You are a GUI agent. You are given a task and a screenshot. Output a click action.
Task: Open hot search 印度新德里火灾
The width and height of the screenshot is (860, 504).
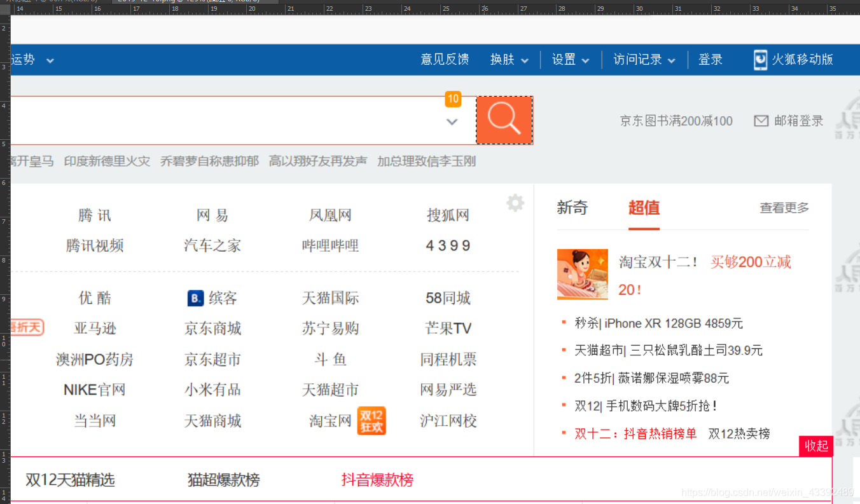click(107, 161)
